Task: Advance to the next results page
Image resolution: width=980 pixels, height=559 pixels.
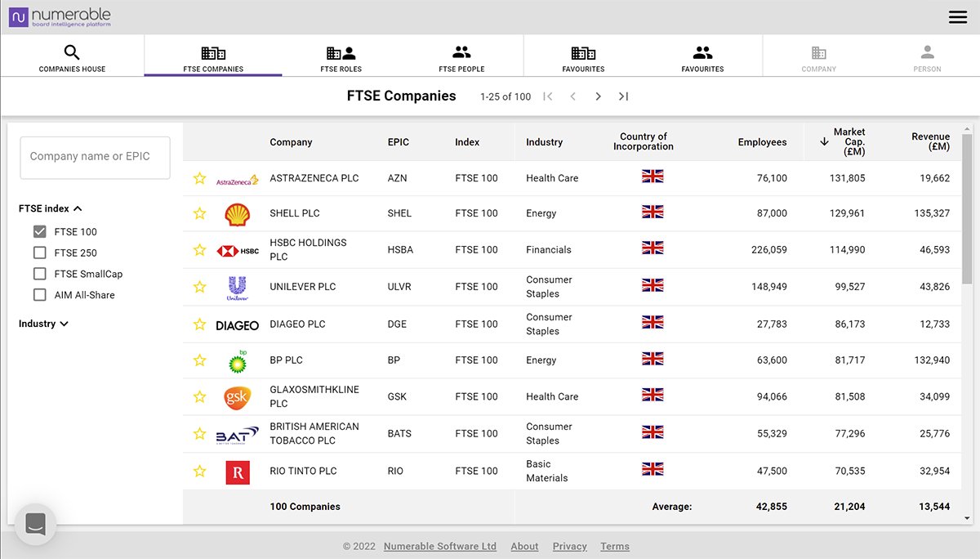Action: pos(599,96)
